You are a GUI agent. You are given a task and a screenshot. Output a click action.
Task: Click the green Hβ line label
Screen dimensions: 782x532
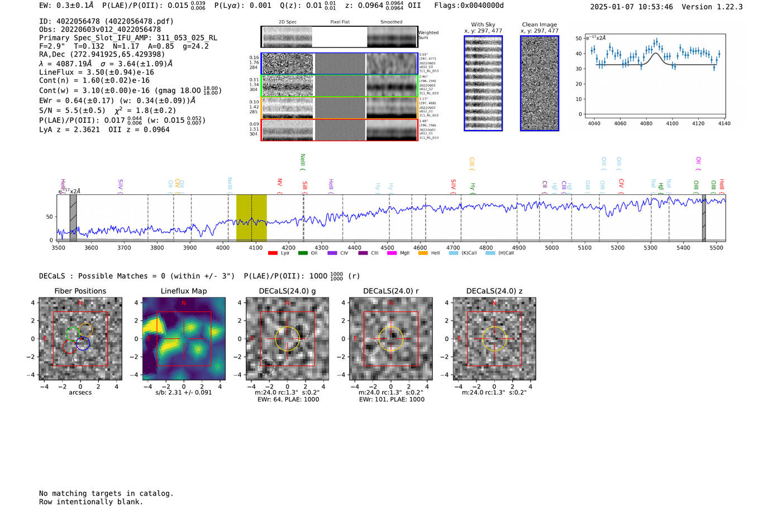pos(661,188)
